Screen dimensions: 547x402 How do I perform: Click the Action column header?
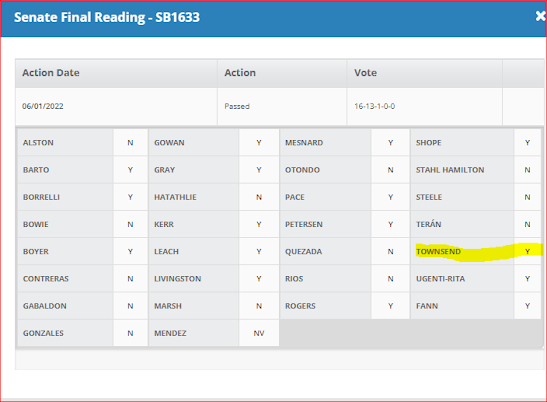tap(282, 73)
